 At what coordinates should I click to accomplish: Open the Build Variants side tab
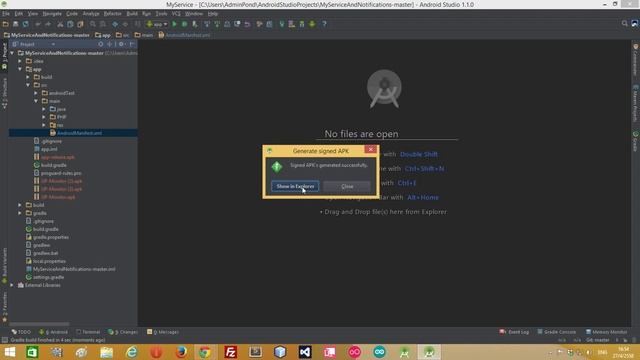4,266
